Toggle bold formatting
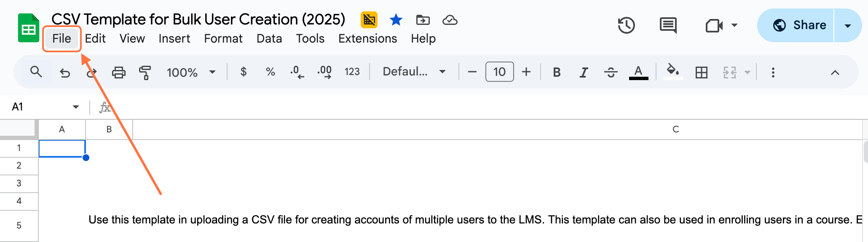This screenshot has height=242, width=868. [x=557, y=73]
